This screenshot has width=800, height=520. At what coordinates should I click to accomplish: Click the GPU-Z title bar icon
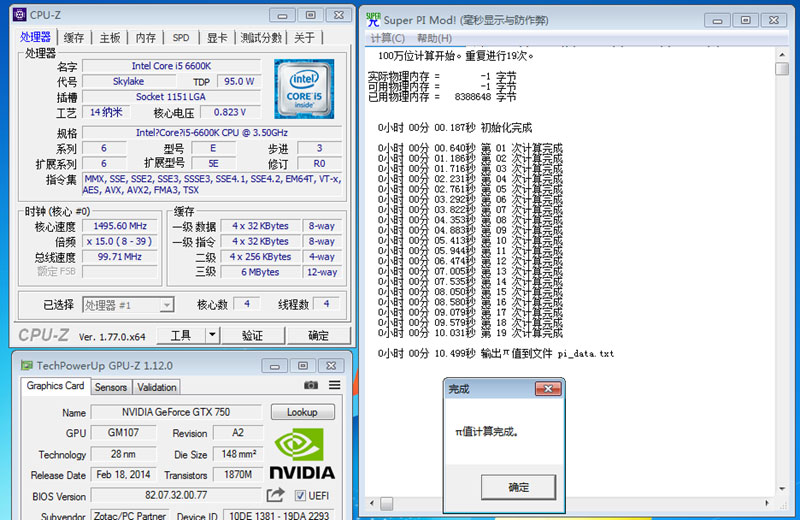(26, 365)
